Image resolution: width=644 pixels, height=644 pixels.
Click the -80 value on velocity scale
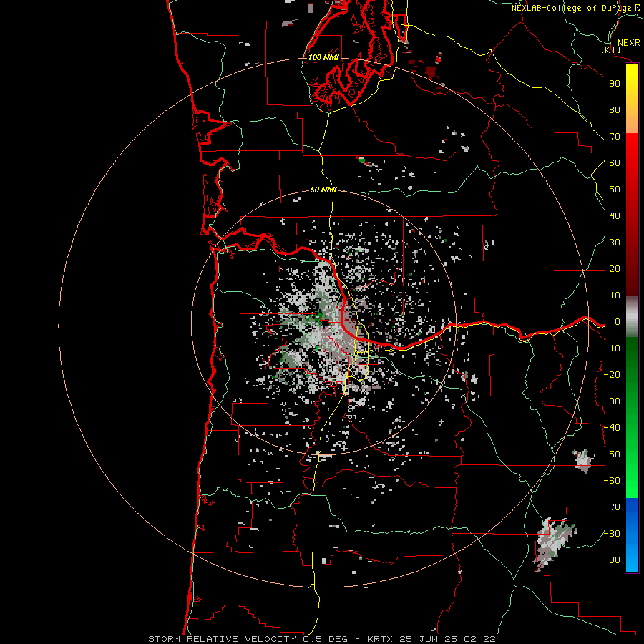(x=612, y=534)
